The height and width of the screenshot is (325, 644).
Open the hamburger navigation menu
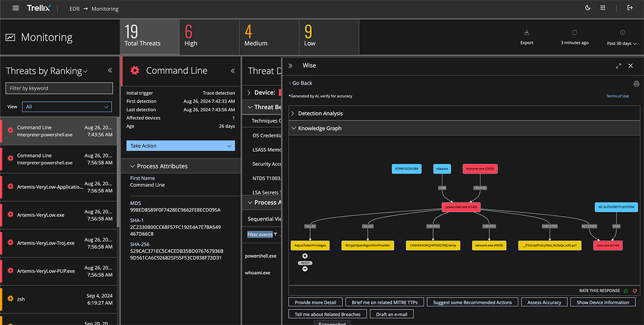point(16,8)
